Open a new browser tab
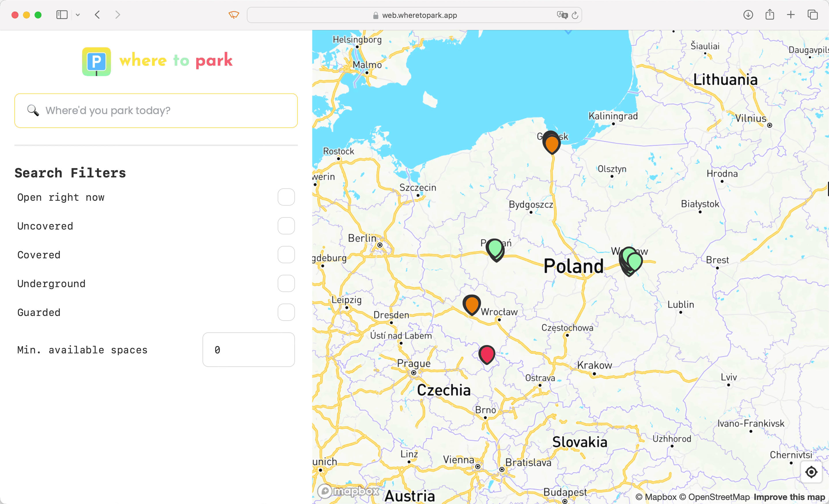The height and width of the screenshot is (504, 829). [x=791, y=14]
